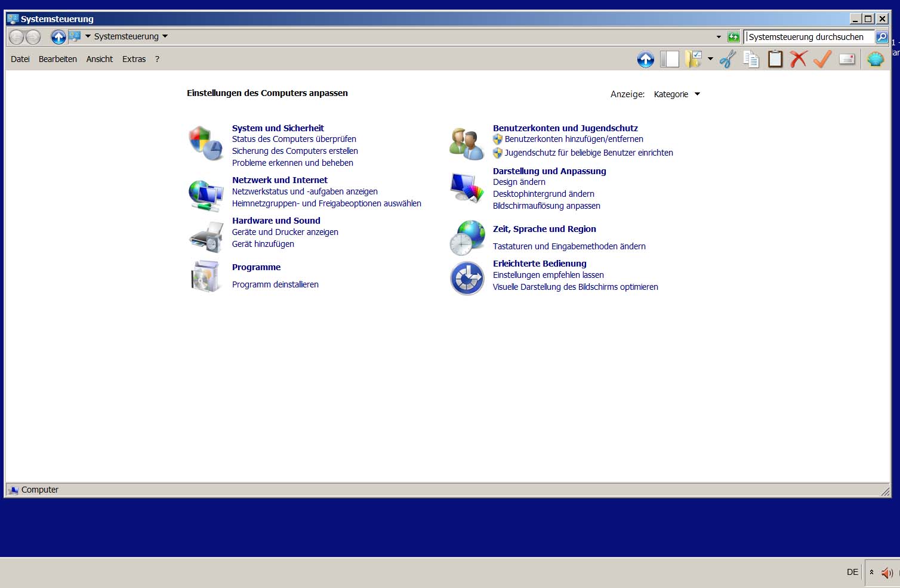Click Desktophintergrund ändern link
Viewport: 900px width, 588px height.
click(544, 194)
